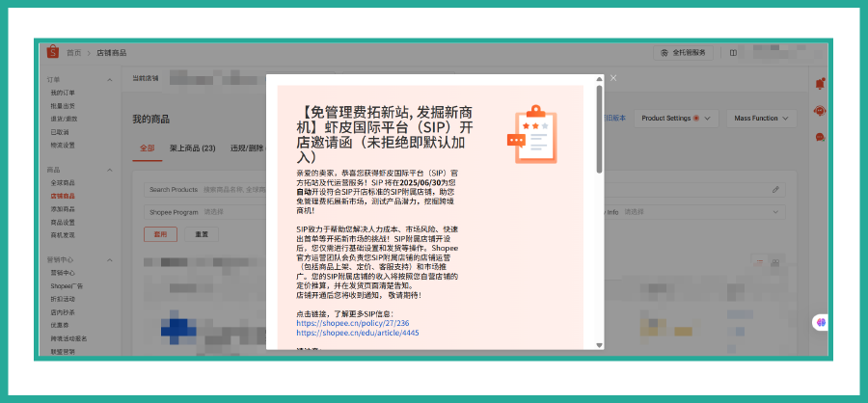868x403 pixels.
Task: Open 商机发现 in sidebar
Action: 63,235
